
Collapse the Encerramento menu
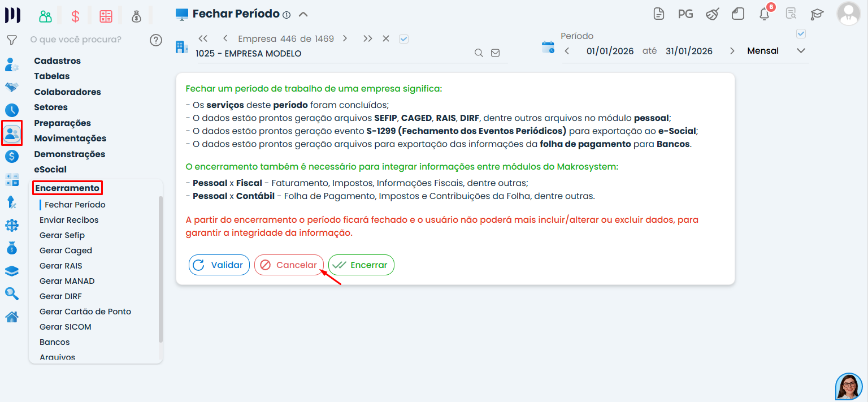(67, 188)
